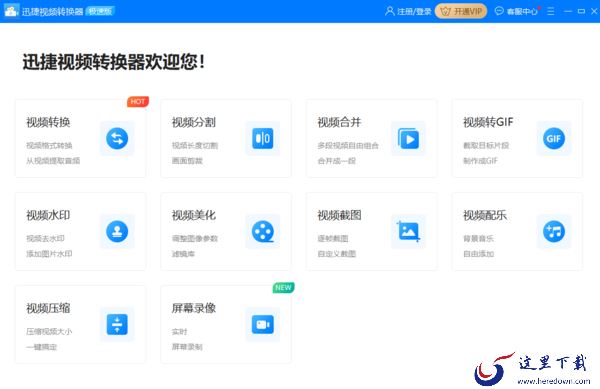The image size is (600, 389).
Task: Click the 开通VIP button
Action: click(x=461, y=11)
